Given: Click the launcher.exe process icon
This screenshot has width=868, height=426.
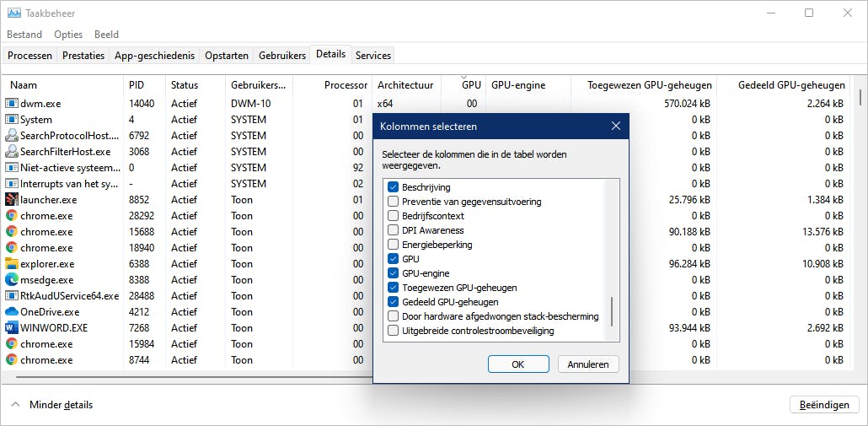Looking at the screenshot, I should [x=12, y=200].
